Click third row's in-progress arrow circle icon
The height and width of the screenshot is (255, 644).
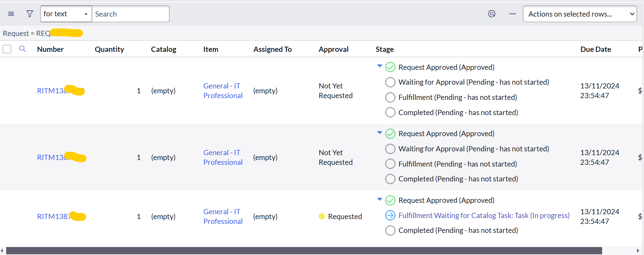tap(390, 215)
